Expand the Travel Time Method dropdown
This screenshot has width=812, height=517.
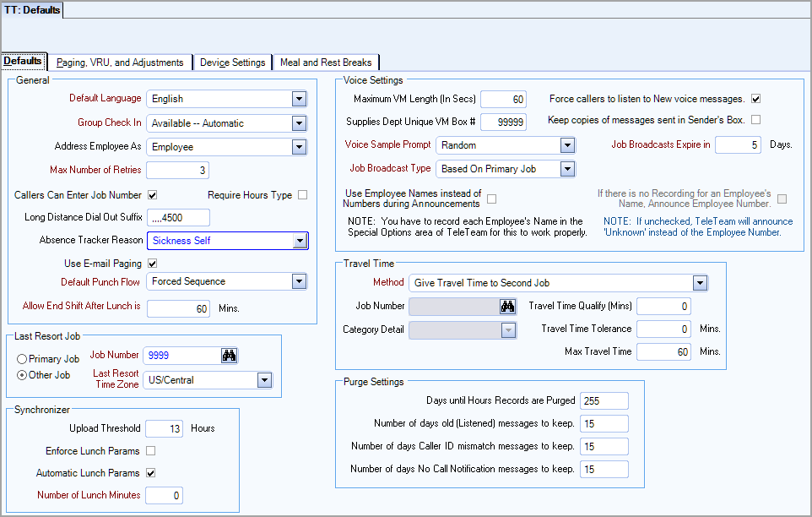coord(700,283)
